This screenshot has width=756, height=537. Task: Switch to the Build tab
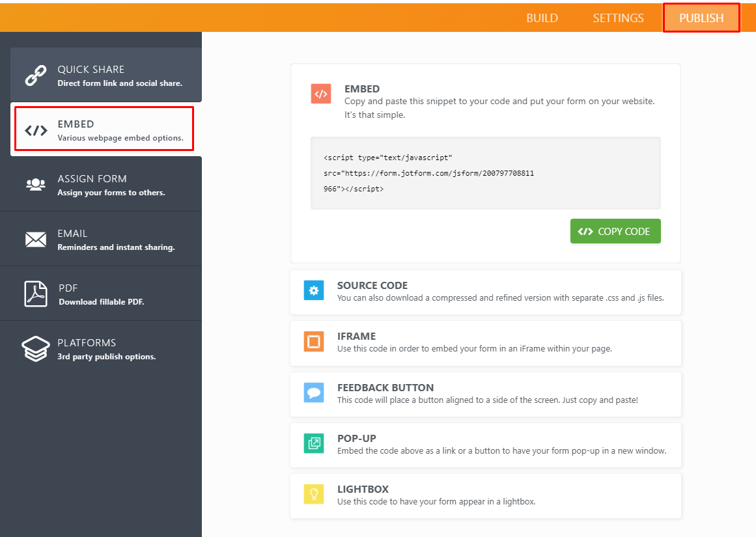pos(542,18)
